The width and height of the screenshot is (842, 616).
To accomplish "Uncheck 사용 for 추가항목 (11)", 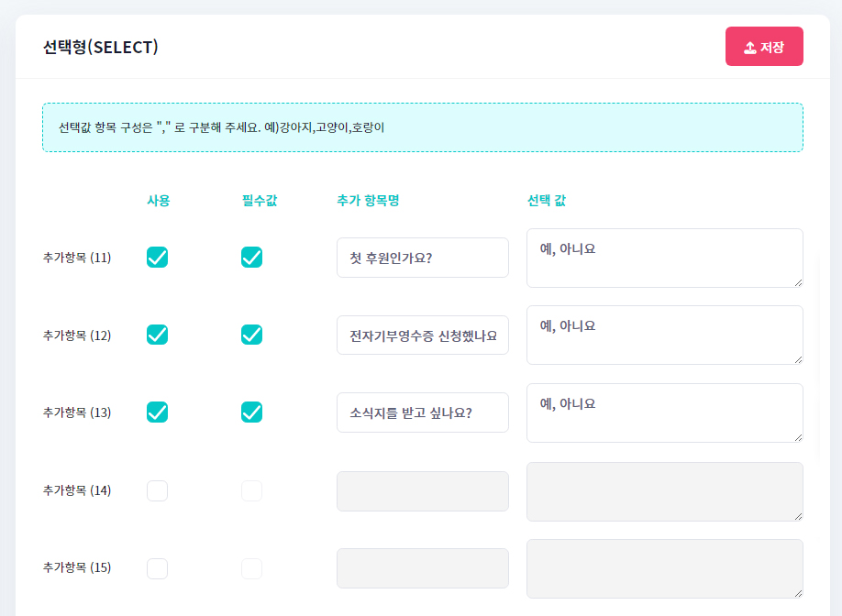I will click(x=157, y=258).
